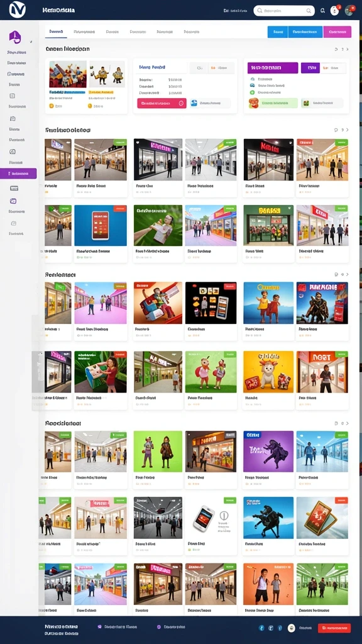
Task: Click the red-pink button in the middle card
Action: pos(162,104)
